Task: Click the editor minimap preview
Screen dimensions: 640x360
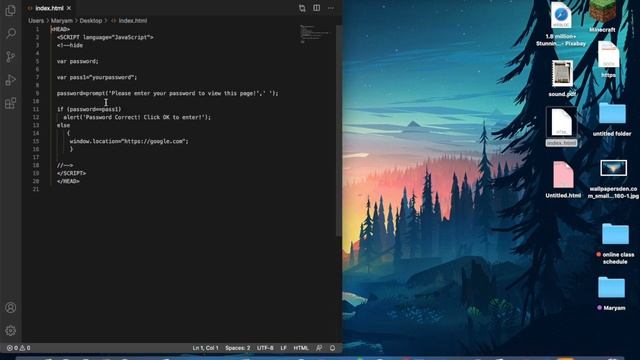Action: click(x=314, y=34)
